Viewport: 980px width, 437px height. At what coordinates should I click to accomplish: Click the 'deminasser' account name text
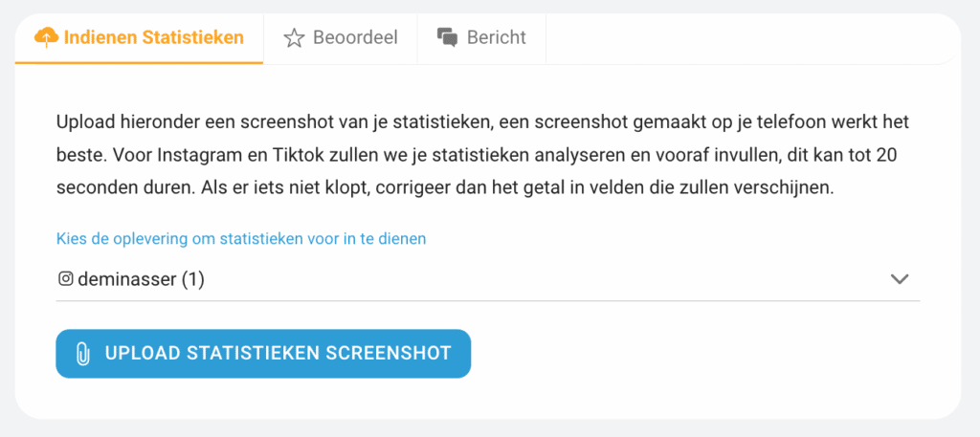coord(127,279)
